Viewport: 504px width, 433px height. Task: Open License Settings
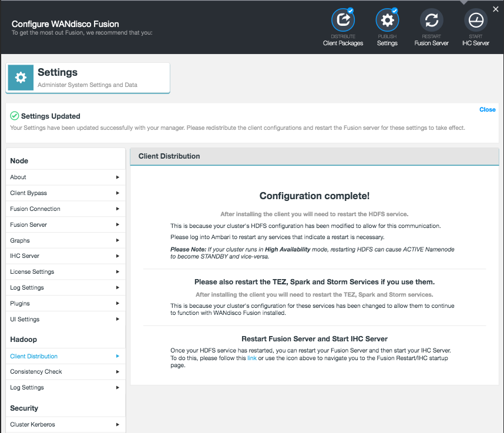pos(66,271)
